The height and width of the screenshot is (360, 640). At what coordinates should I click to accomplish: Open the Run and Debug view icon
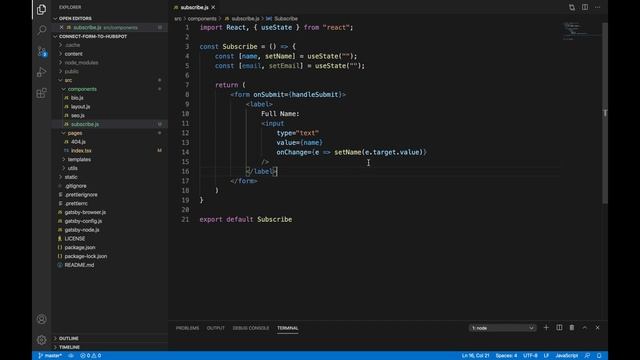(41, 72)
